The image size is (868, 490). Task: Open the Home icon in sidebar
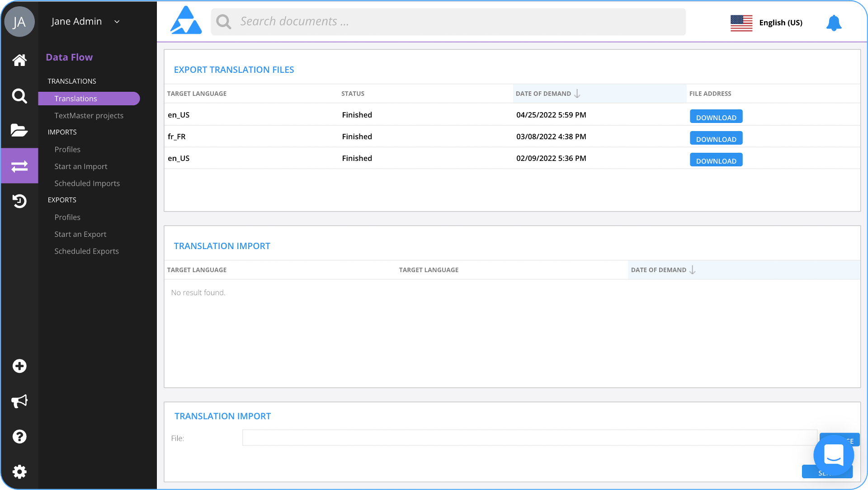point(19,60)
